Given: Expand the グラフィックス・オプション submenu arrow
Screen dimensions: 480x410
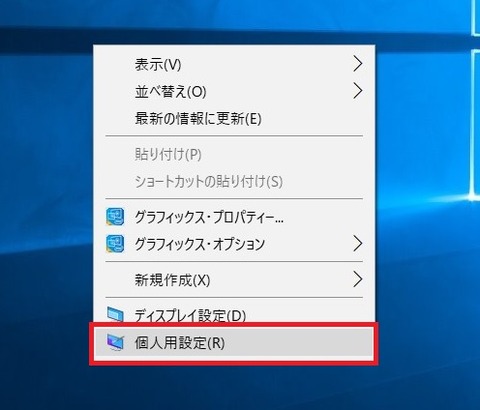Looking at the screenshot, I should (358, 244).
